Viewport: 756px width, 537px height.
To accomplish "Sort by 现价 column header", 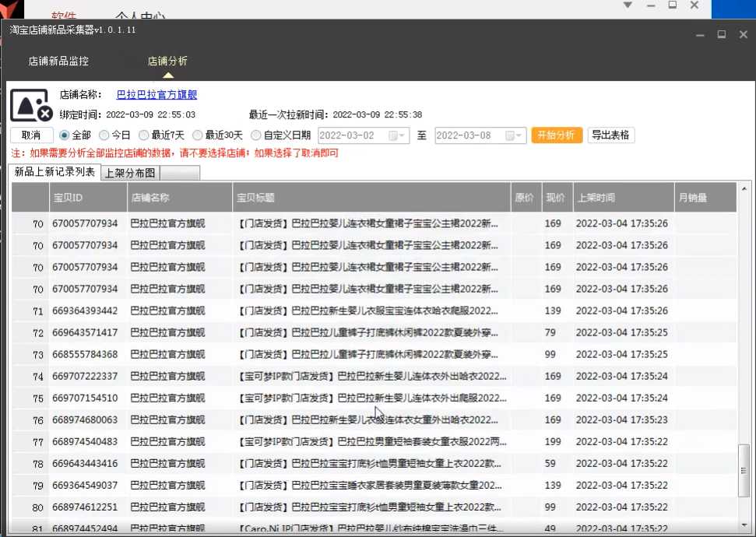I will 557,198.
